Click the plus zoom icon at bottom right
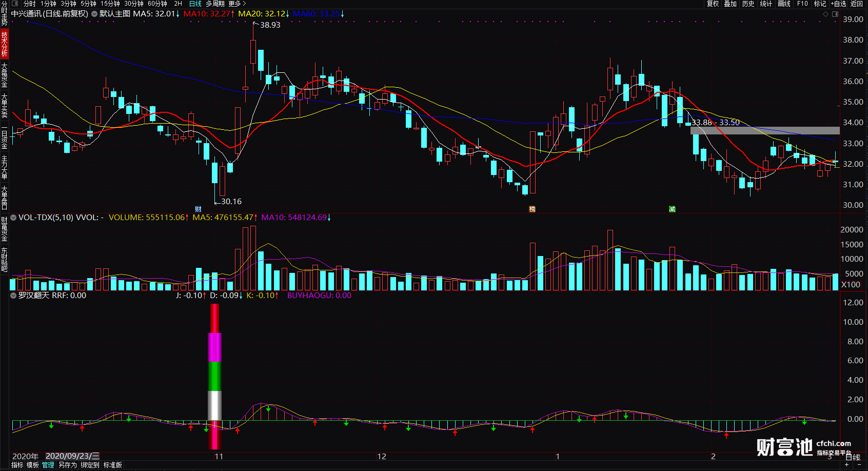 click(x=847, y=465)
